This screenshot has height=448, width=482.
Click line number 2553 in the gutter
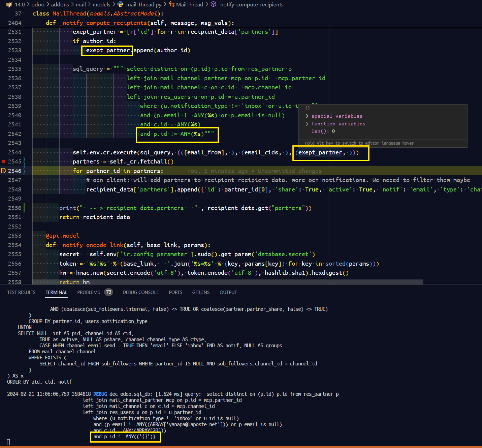pos(14,236)
